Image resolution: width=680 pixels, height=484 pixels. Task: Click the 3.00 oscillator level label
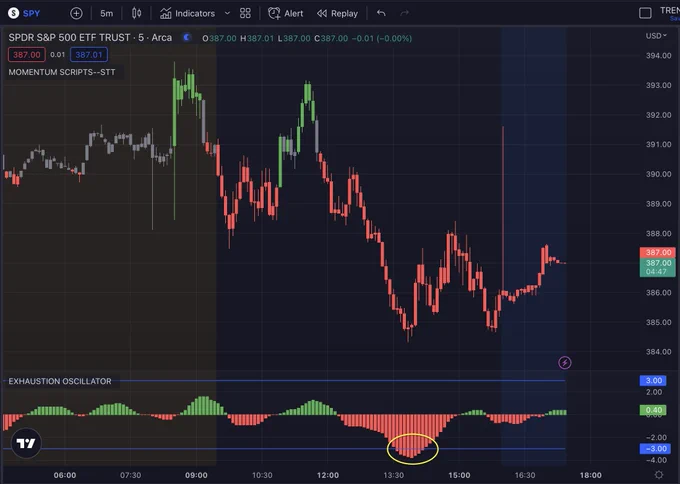pos(653,380)
